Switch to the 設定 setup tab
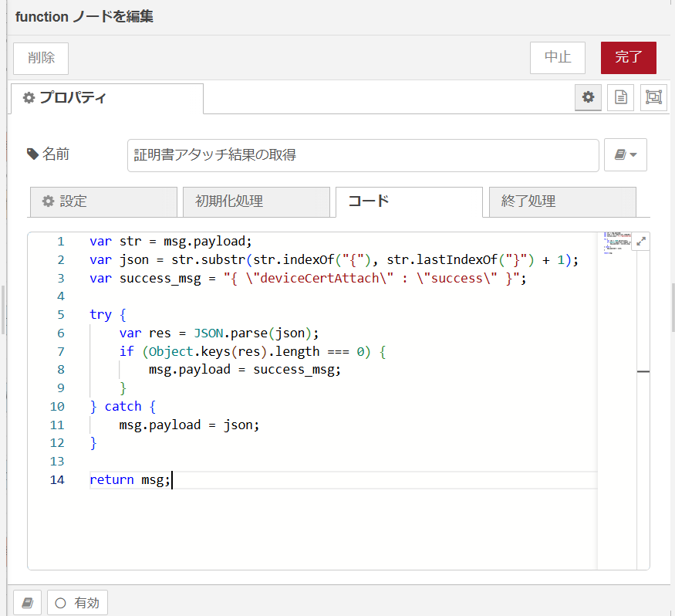The width and height of the screenshot is (675, 616). (x=103, y=201)
